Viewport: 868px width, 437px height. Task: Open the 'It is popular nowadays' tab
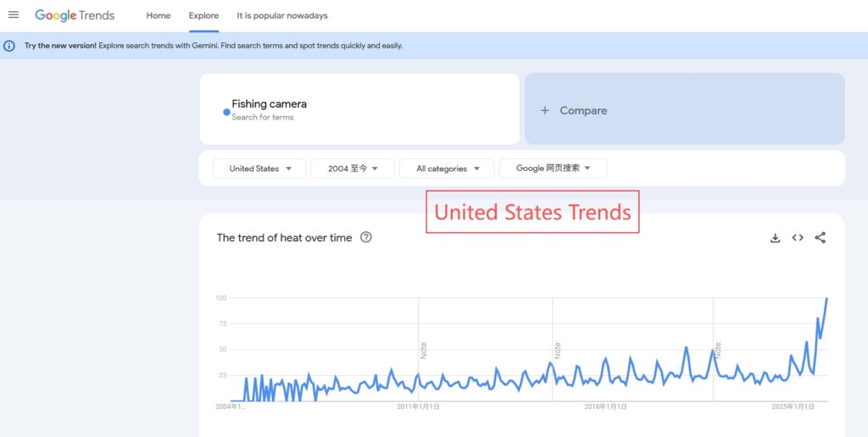pyautogui.click(x=282, y=15)
